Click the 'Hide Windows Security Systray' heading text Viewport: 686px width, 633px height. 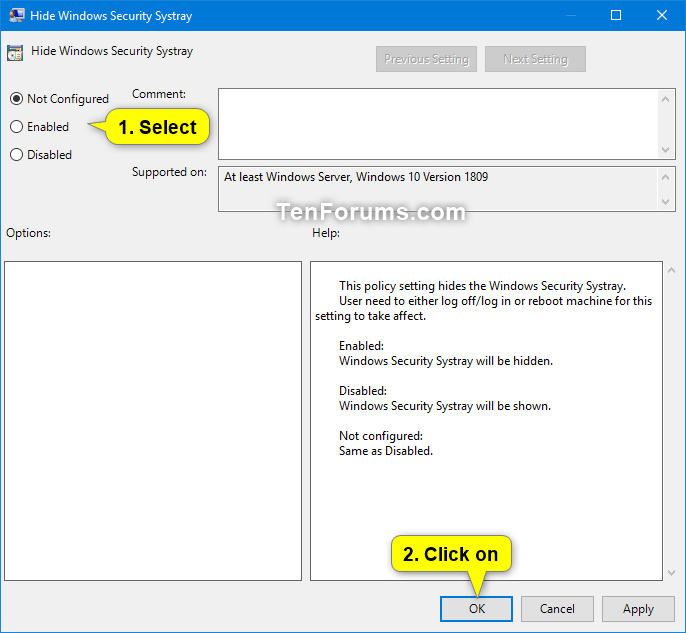(112, 51)
